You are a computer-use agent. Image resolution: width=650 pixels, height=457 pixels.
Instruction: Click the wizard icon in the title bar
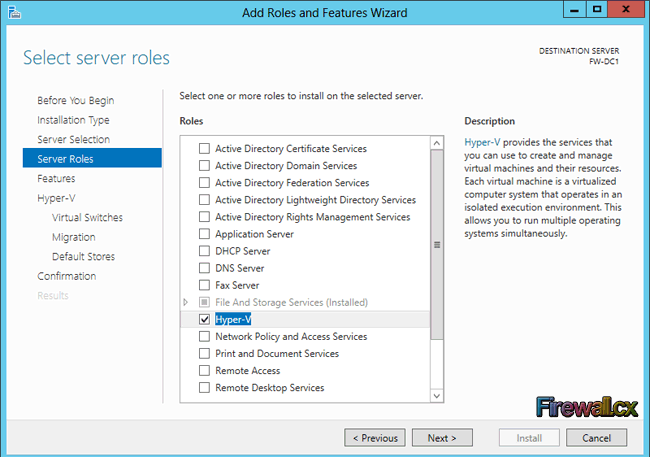[x=14, y=12]
